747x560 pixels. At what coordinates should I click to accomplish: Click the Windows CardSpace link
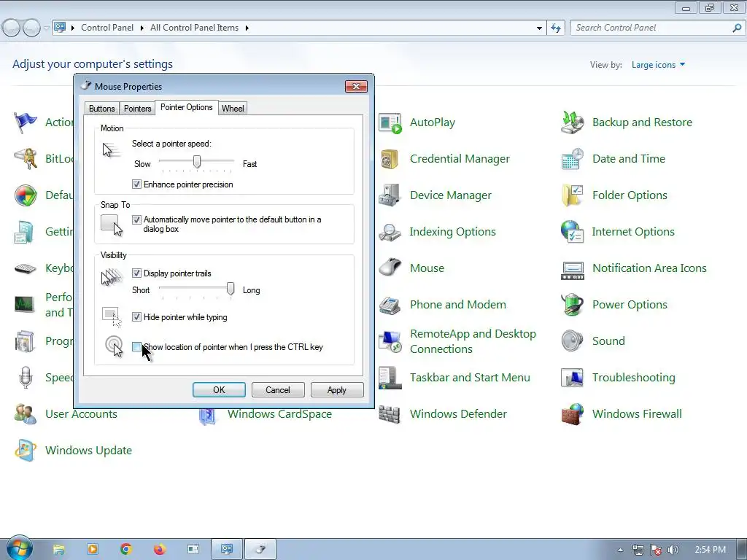point(279,414)
